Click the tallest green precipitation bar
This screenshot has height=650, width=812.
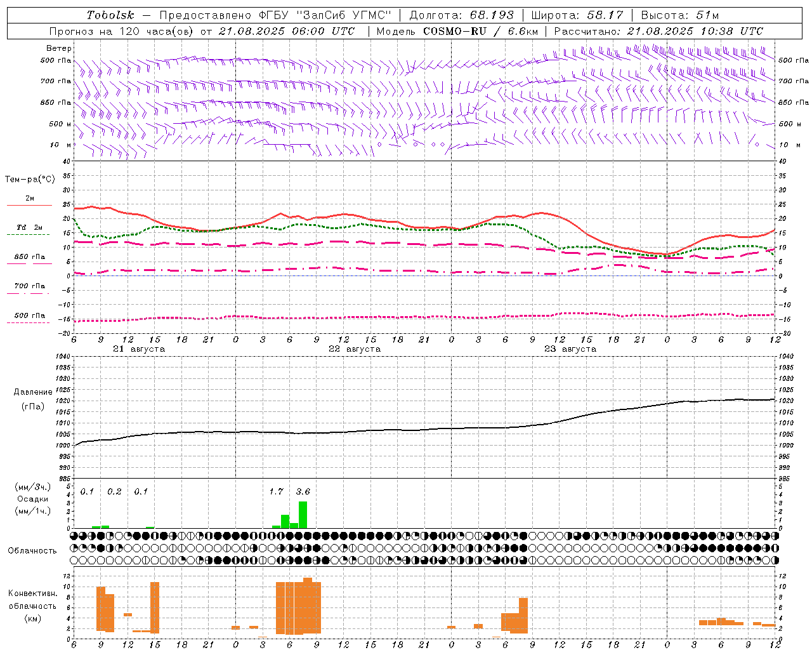click(303, 515)
